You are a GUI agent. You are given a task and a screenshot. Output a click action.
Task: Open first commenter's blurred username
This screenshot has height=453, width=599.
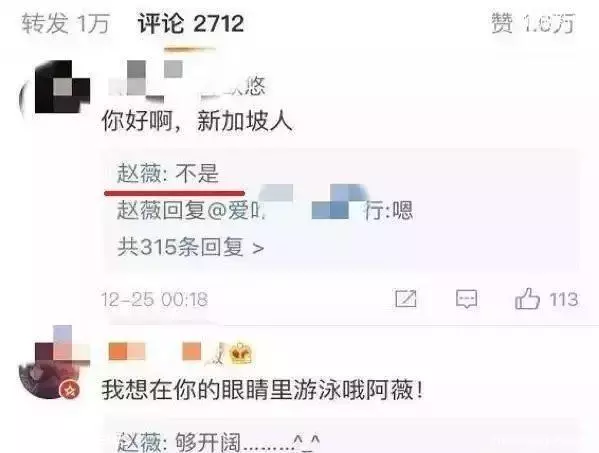[x=187, y=82]
